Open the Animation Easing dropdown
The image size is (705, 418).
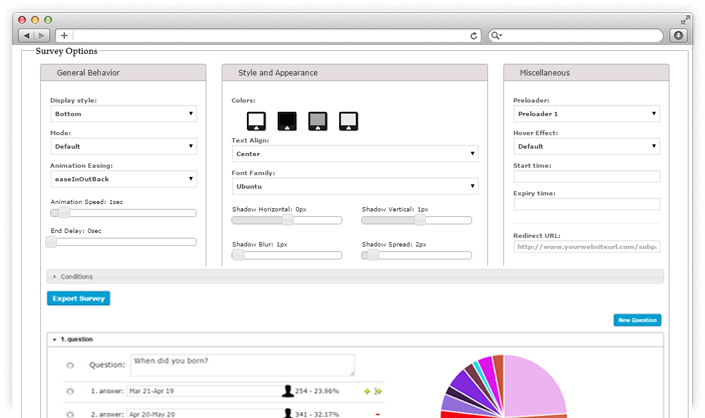click(124, 179)
